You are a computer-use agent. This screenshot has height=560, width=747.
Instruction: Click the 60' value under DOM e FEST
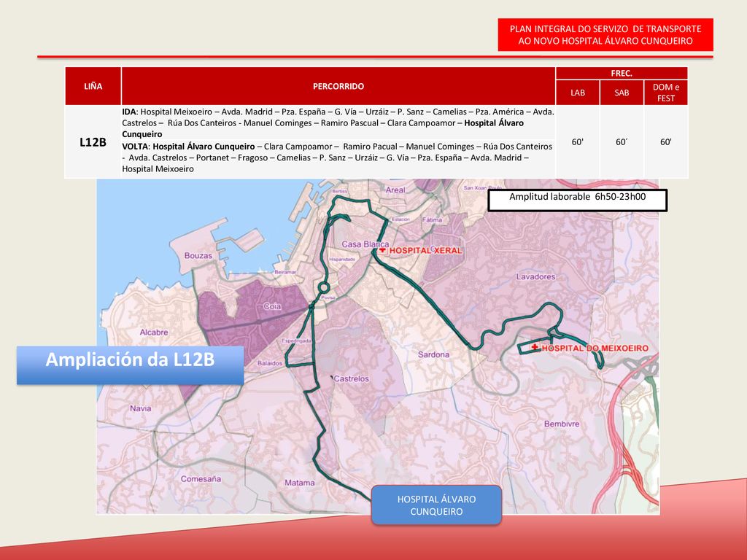pos(666,142)
